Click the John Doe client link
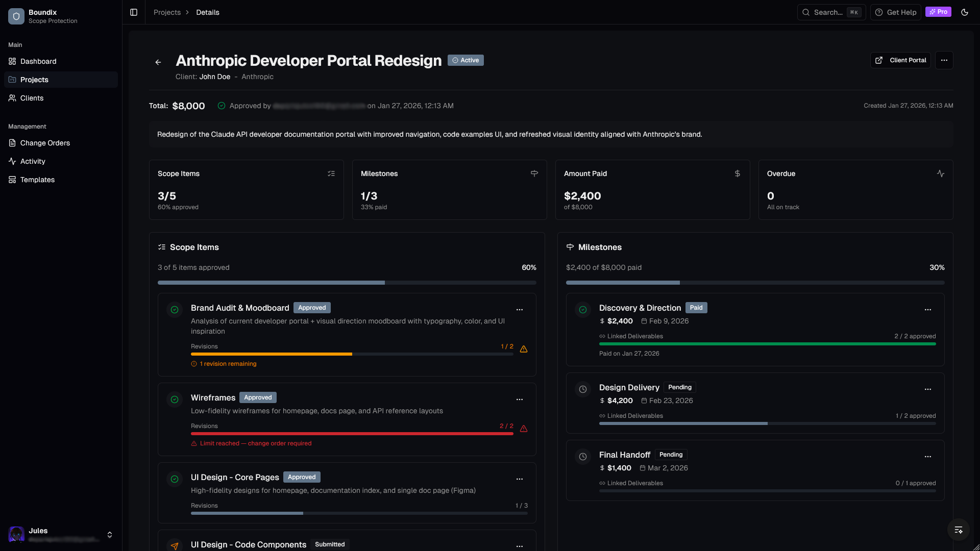Screen dimensions: 980x551 pos(214,77)
